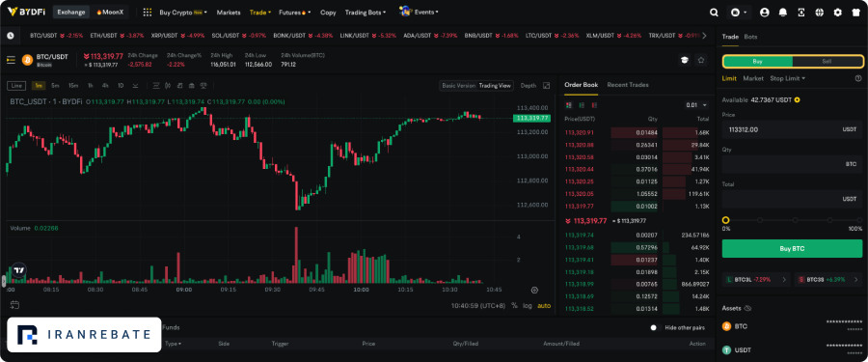Expand the Futures menu

point(294,13)
